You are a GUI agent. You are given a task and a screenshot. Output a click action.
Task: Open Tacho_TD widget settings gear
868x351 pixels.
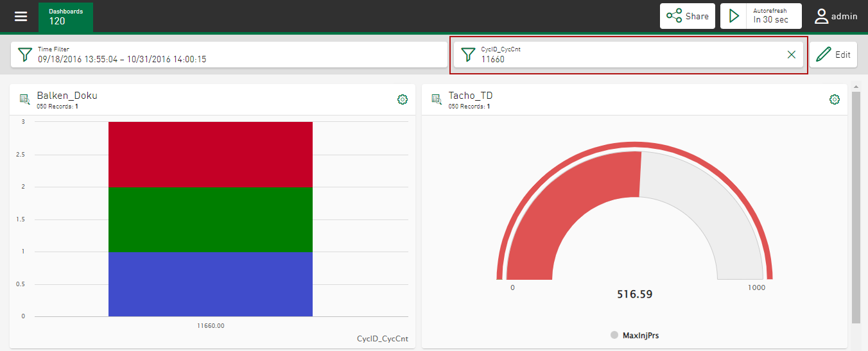[x=835, y=99]
